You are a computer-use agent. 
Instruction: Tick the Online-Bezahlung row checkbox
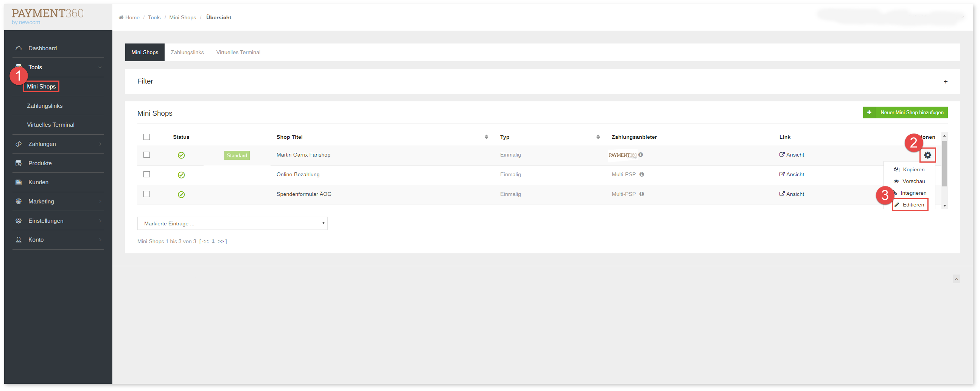tap(146, 175)
